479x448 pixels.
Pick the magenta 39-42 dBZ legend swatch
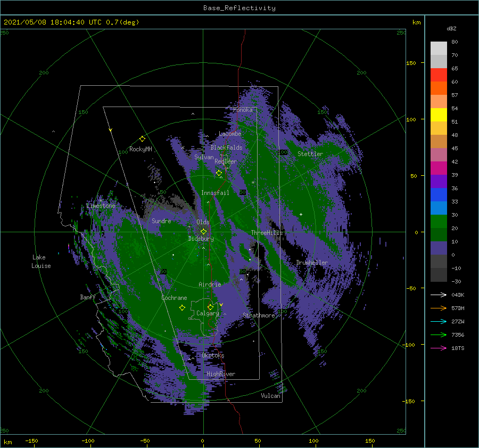[x=439, y=168]
